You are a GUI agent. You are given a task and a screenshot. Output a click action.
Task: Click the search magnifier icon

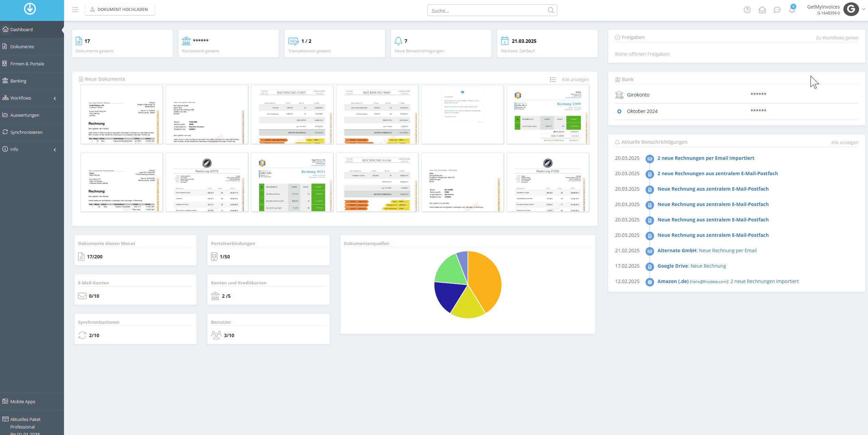point(551,10)
